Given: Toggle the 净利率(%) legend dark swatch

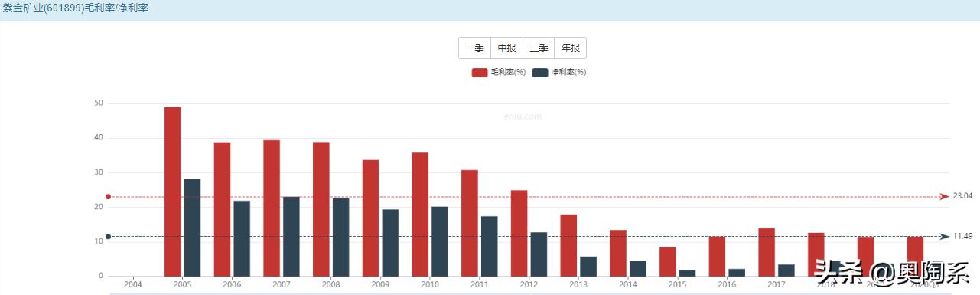Looking at the screenshot, I should [540, 72].
